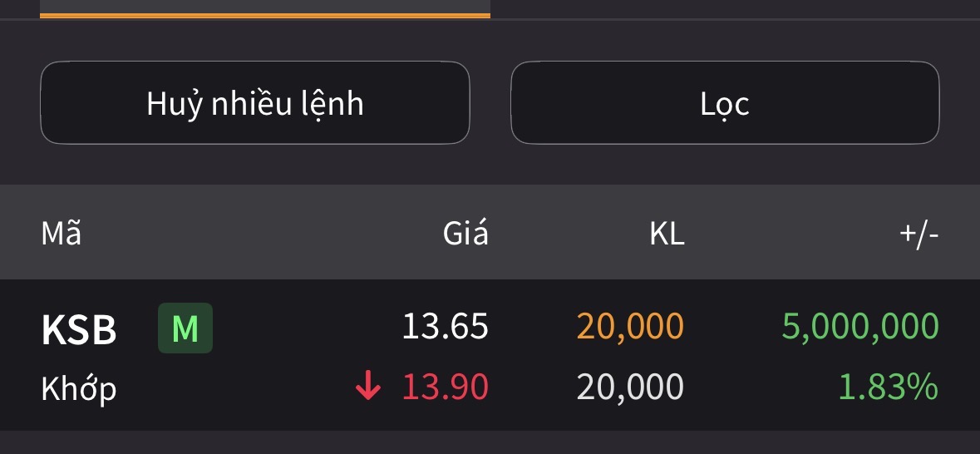Select the KSB order row

coord(490,355)
